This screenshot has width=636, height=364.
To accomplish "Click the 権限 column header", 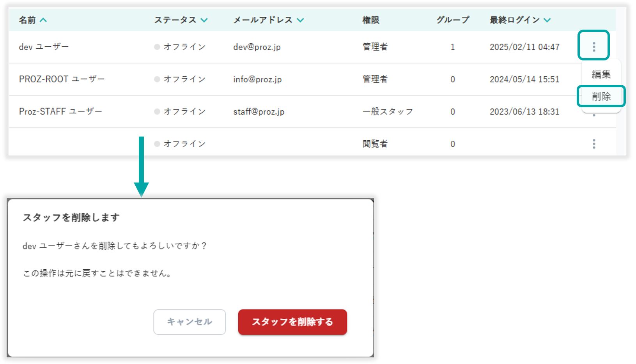I will pyautogui.click(x=370, y=20).
